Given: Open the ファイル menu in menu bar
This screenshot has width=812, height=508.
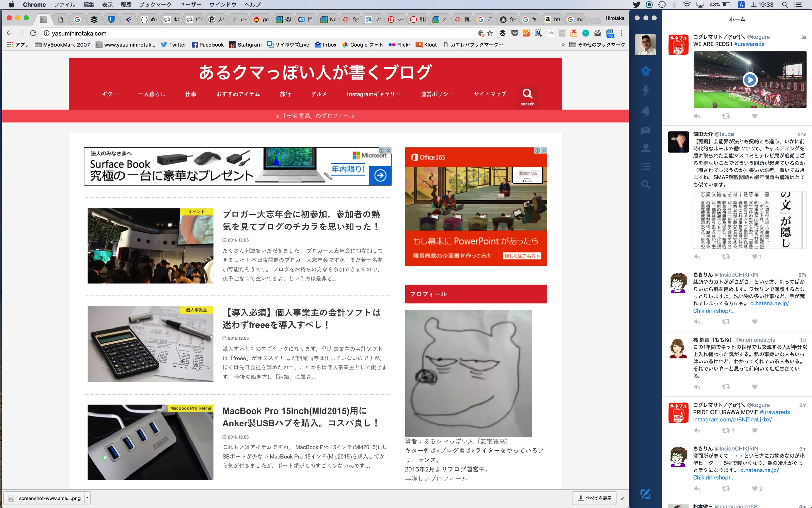Looking at the screenshot, I should tap(65, 5).
